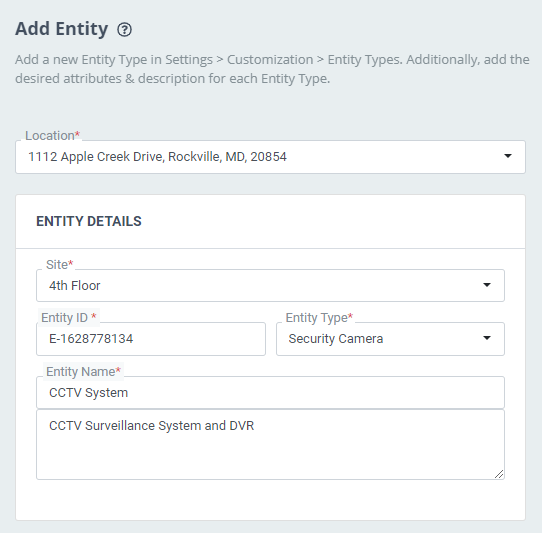Open the Security Camera entity type selector

coord(390,339)
